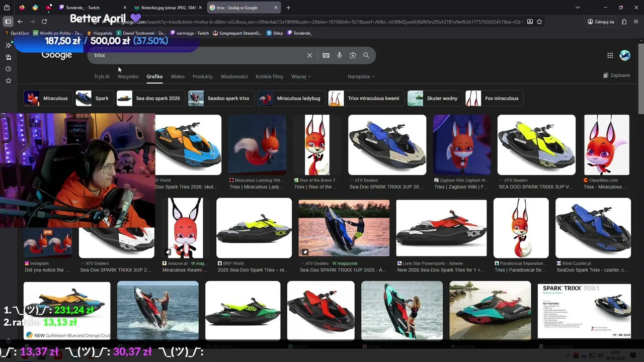Toggle the Firefox sidebar button
The image size is (644, 362).
pos(8,22)
